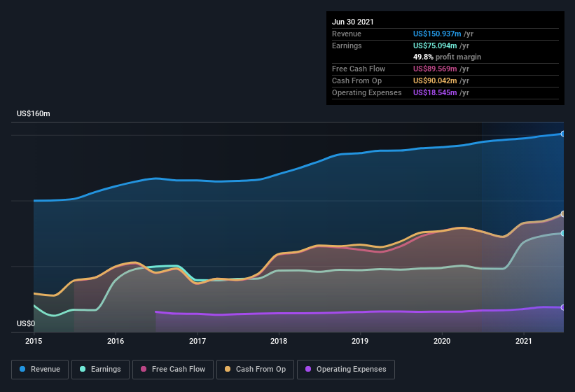Click the Free Cash Flow label in tooltip
The width and height of the screenshot is (575, 392).
click(359, 69)
